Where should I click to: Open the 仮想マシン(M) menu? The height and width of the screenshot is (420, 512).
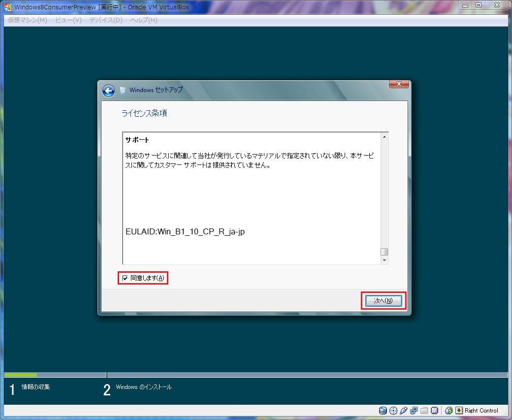point(28,20)
